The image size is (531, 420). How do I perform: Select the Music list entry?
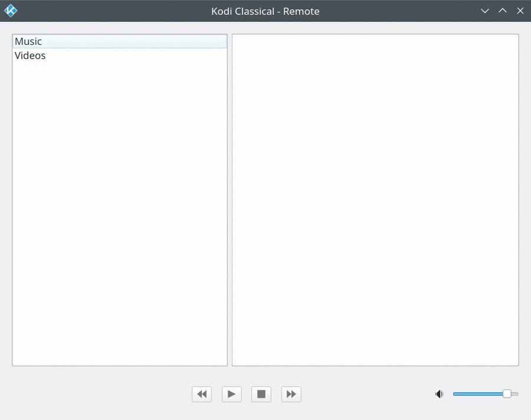coord(120,41)
